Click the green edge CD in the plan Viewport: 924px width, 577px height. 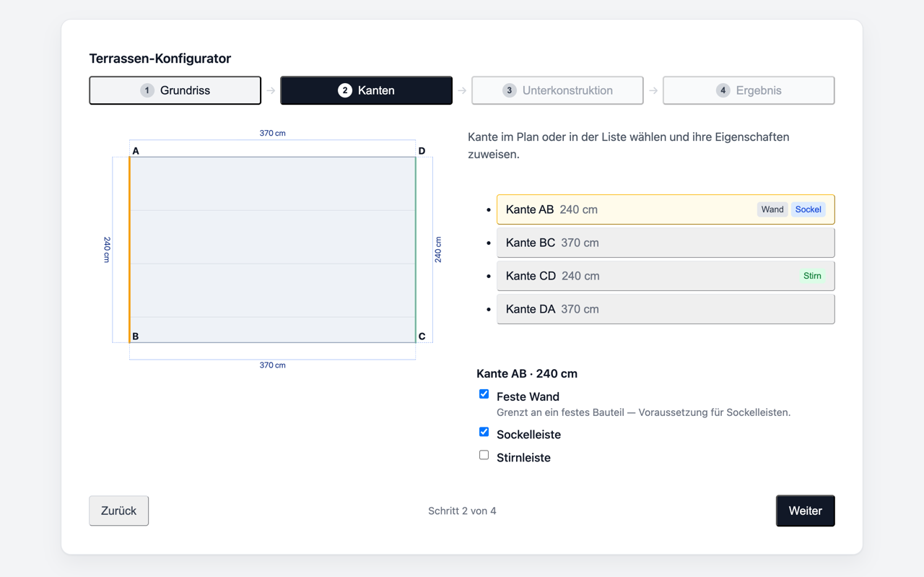pos(416,250)
